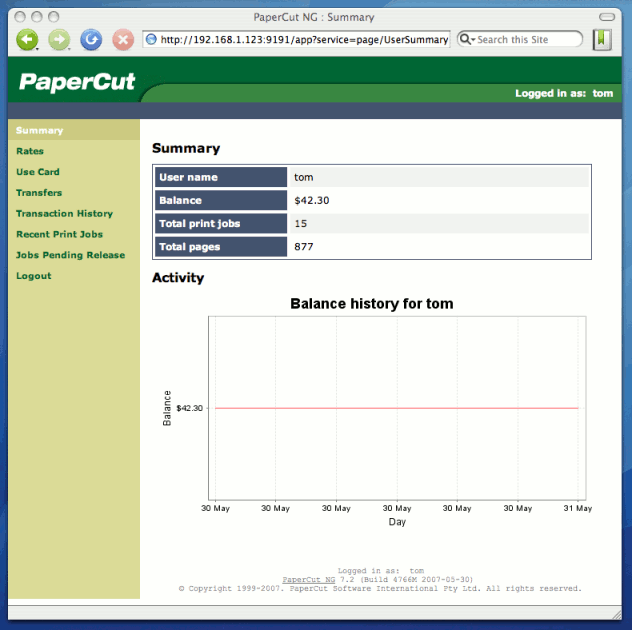Open the bookmarks icon in the toolbar
The width and height of the screenshot is (632, 630).
tap(602, 40)
